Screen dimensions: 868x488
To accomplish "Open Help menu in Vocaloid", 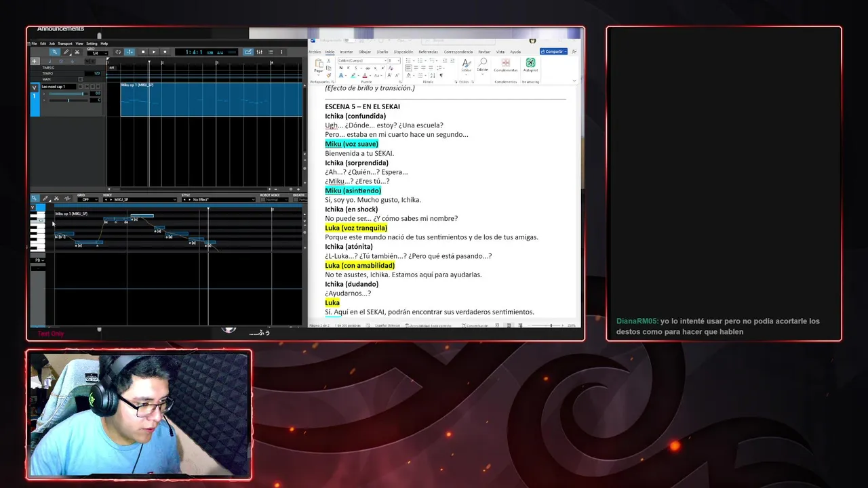I will 104,43.
